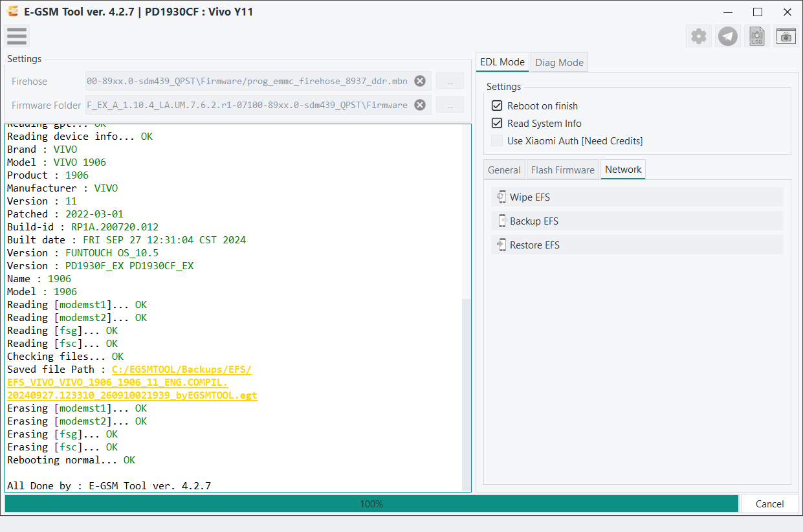
Task: Switch to EDL Mode tab
Action: [x=502, y=62]
